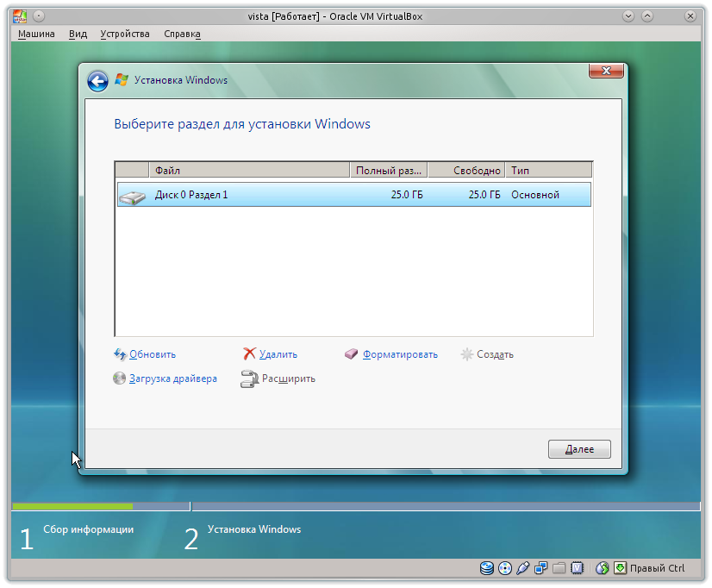This screenshot has width=712, height=588.
Task: Click the network adapters status icon
Action: (541, 568)
